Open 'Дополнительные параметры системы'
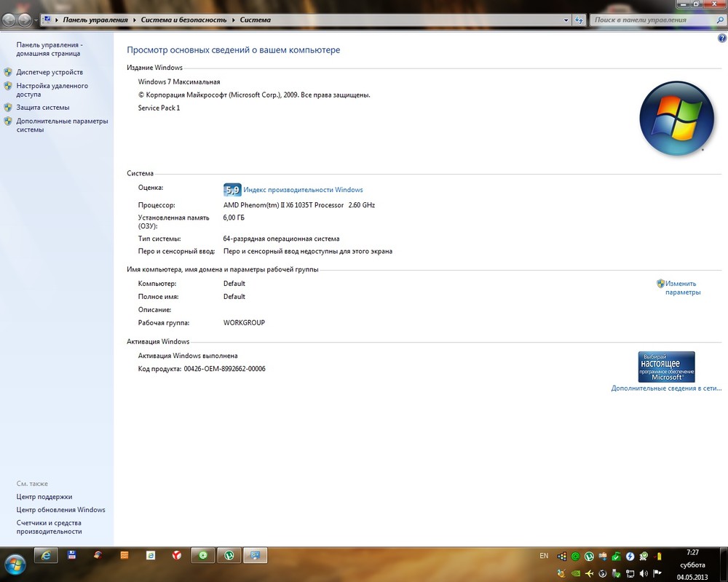The height and width of the screenshot is (582, 728). 62,125
